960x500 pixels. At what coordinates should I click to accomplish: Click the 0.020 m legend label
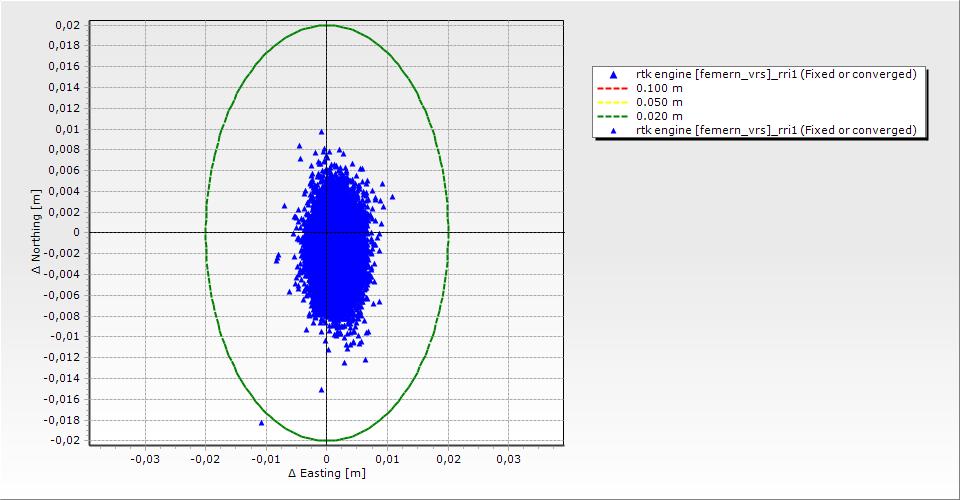[660, 116]
